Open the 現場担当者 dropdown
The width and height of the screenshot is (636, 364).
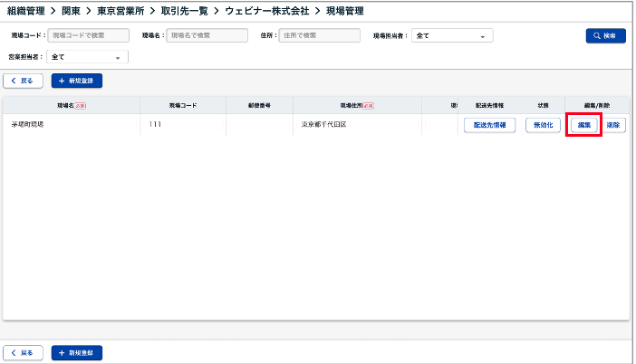coord(452,36)
